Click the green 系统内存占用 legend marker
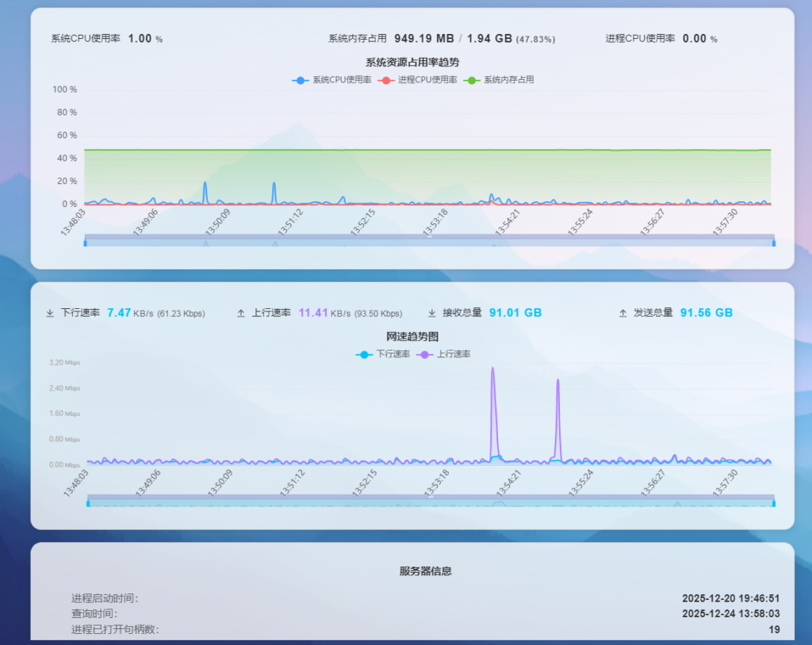Viewport: 812px width, 645px height. 472,80
